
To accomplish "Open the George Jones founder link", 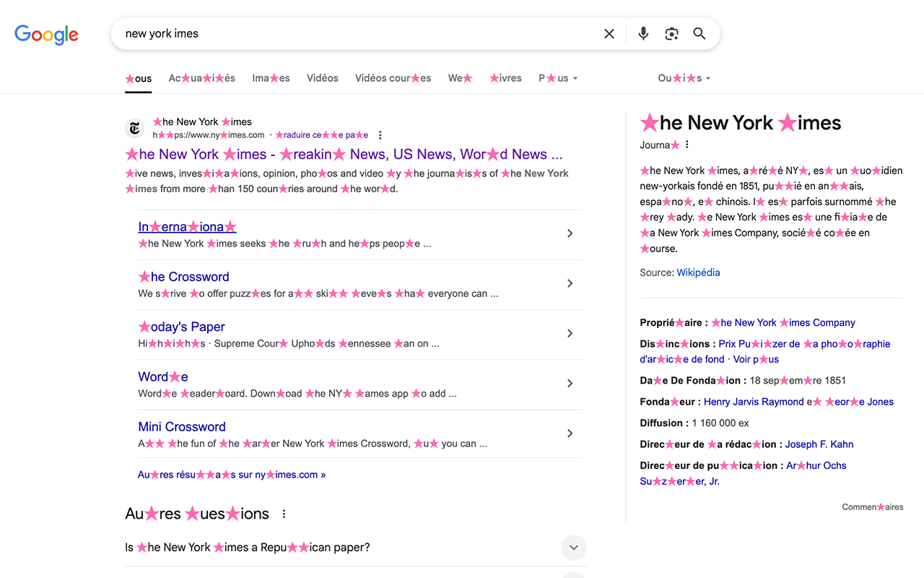I will click(859, 402).
